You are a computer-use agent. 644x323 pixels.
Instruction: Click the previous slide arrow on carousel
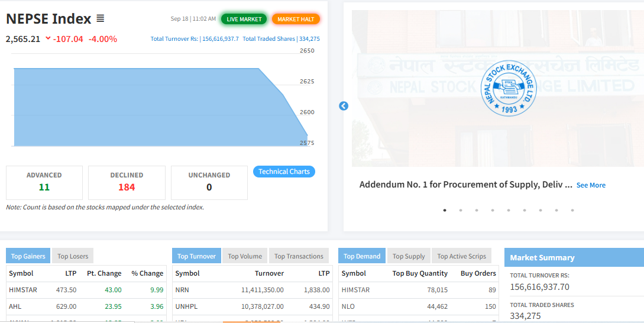coord(344,106)
